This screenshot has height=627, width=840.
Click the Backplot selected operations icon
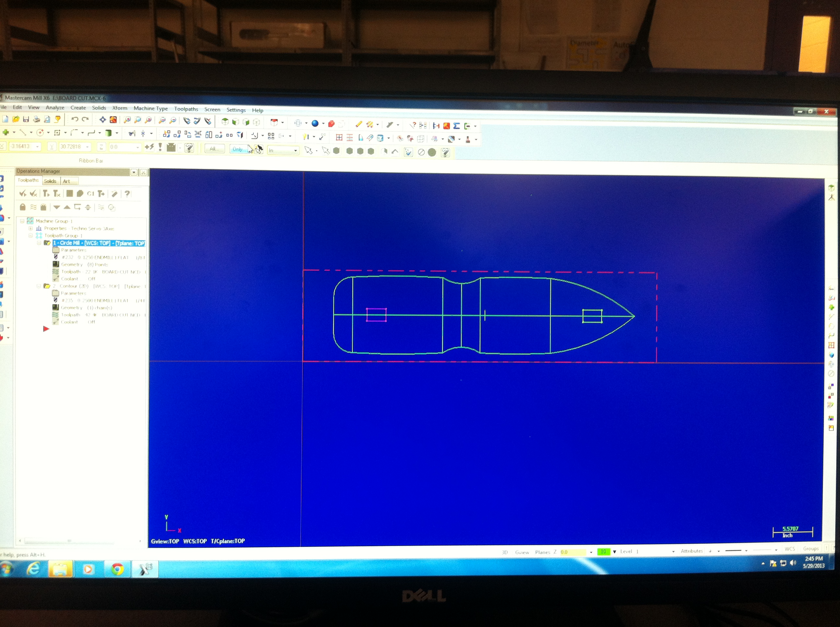69,194
